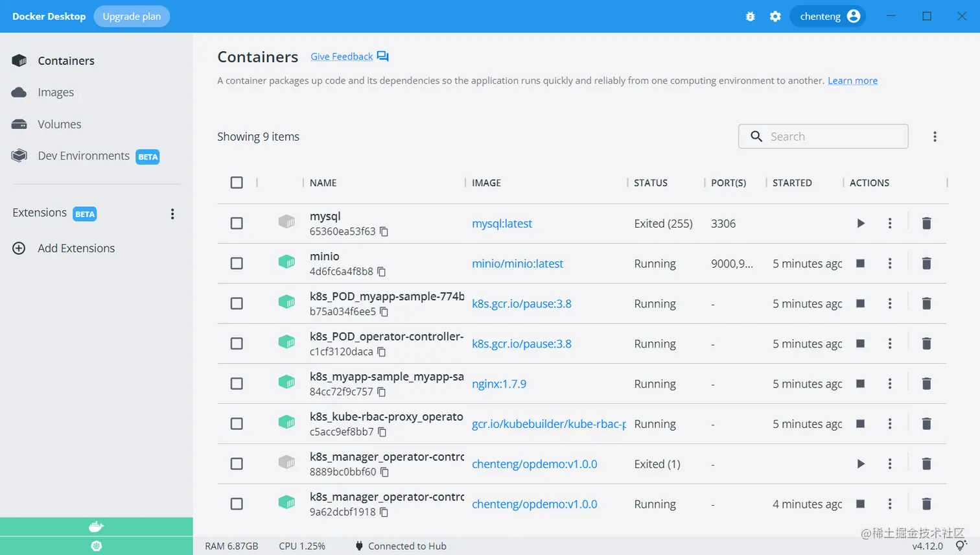Open the troubleshoot bug icon
Screen dimensions: 980x555
pyautogui.click(x=751, y=17)
